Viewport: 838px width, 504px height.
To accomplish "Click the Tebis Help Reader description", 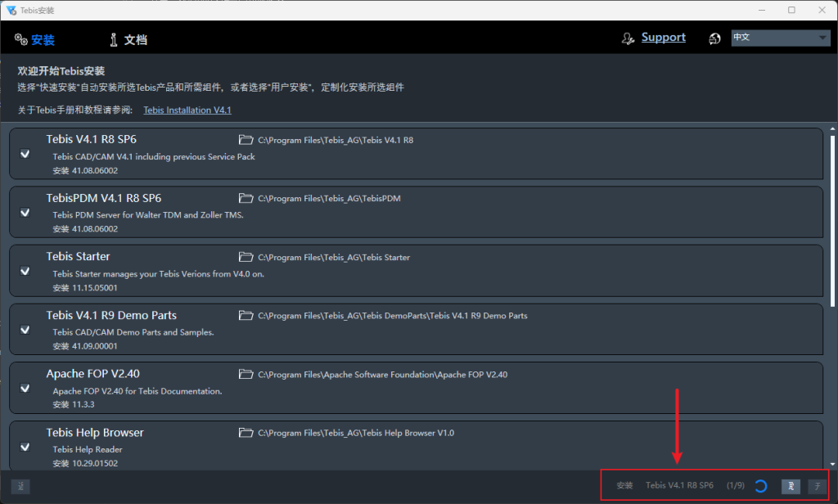I will coord(88,449).
